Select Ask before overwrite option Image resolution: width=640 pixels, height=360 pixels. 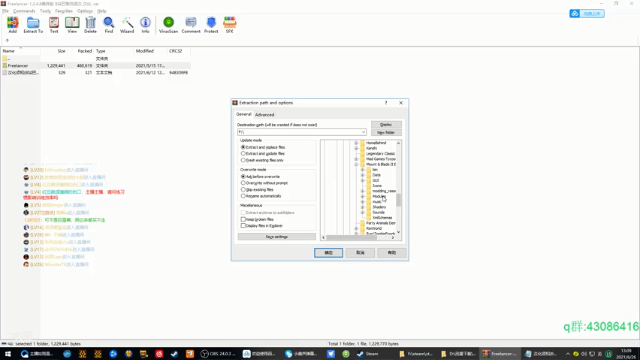(261, 176)
